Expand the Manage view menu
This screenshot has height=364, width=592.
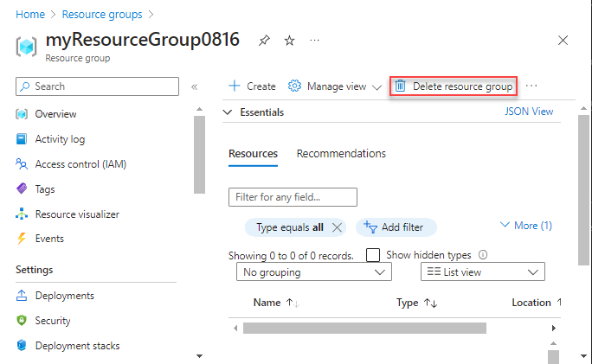(335, 86)
